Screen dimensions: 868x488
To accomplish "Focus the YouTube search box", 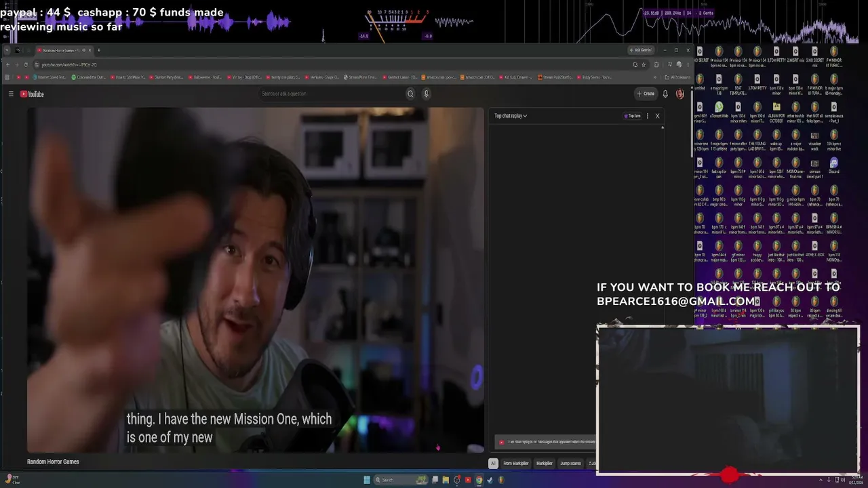I will pos(332,94).
